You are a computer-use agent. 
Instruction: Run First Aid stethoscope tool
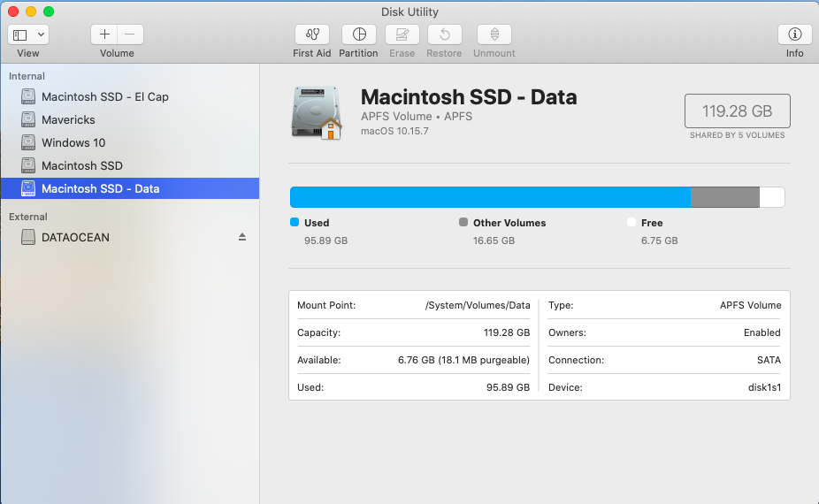coord(312,34)
